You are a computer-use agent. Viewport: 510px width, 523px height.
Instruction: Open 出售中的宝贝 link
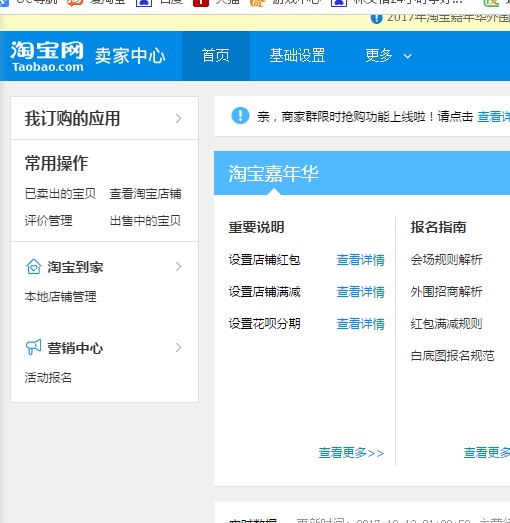tap(145, 220)
